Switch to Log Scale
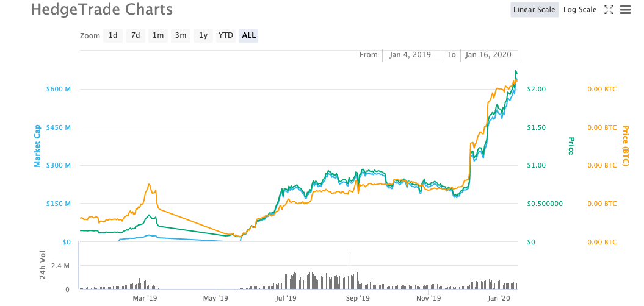The height and width of the screenshot is (306, 644). click(579, 10)
